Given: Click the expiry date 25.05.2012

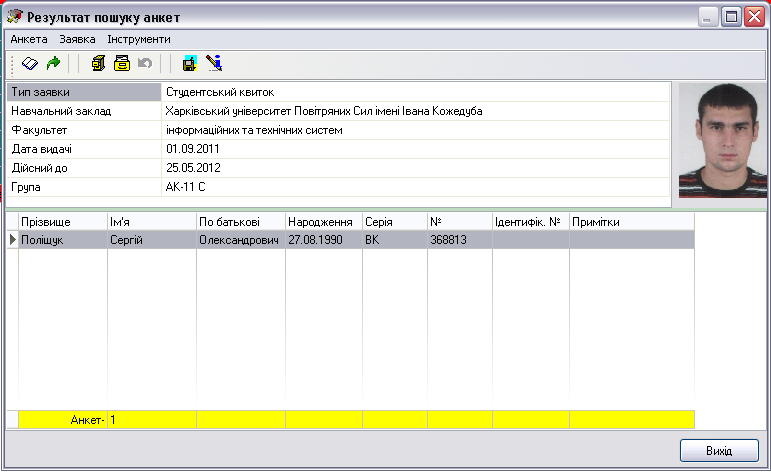Looking at the screenshot, I should click(193, 168).
